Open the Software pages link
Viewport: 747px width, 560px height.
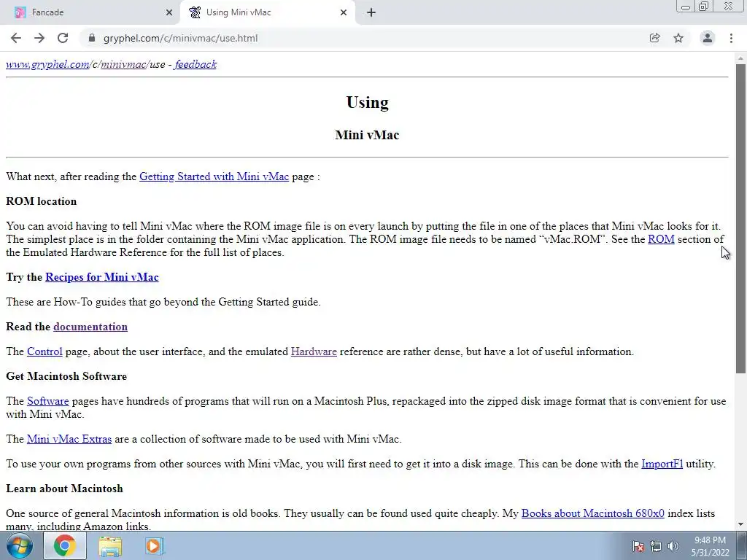tap(47, 401)
